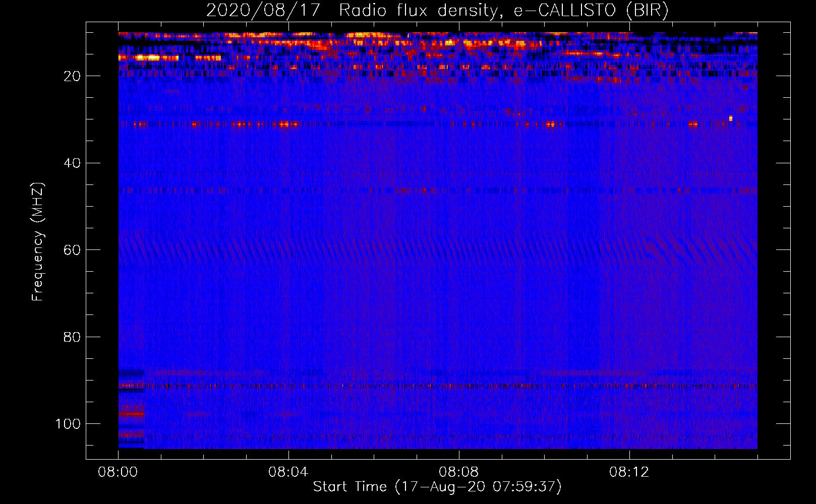The width and height of the screenshot is (816, 504).
Task: Click the "20" frequency tick label
Action: [72, 76]
